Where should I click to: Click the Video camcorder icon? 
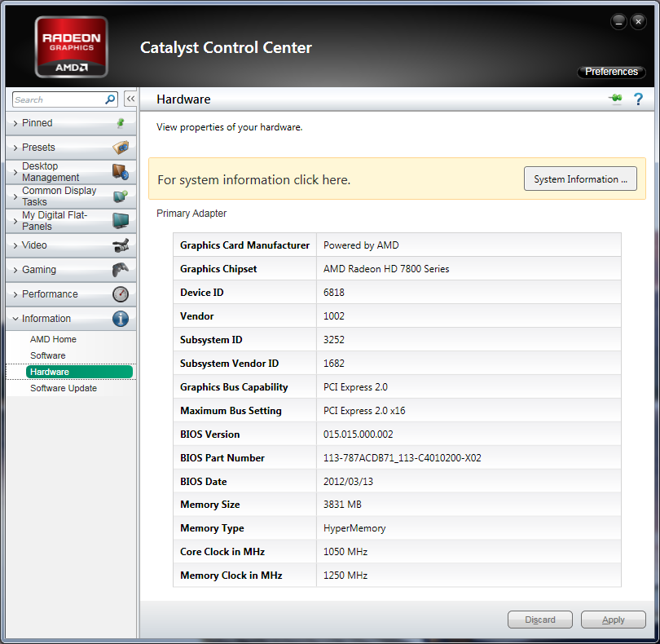tap(121, 245)
